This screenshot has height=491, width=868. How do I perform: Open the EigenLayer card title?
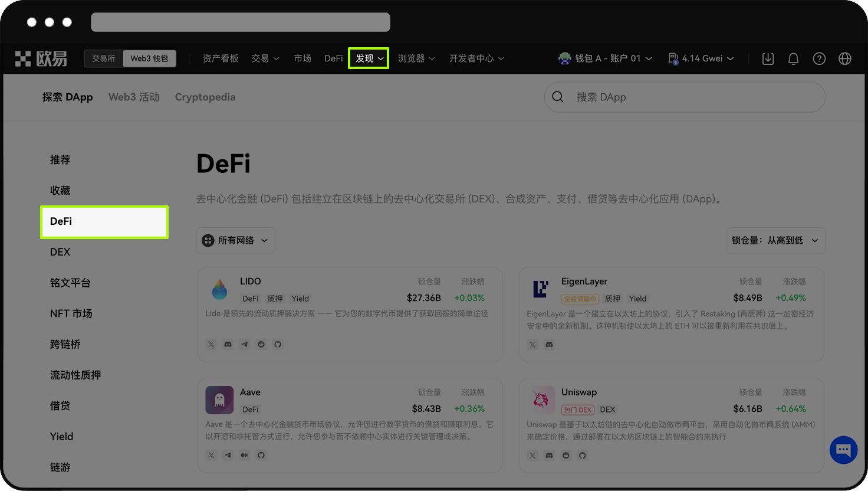coord(584,281)
